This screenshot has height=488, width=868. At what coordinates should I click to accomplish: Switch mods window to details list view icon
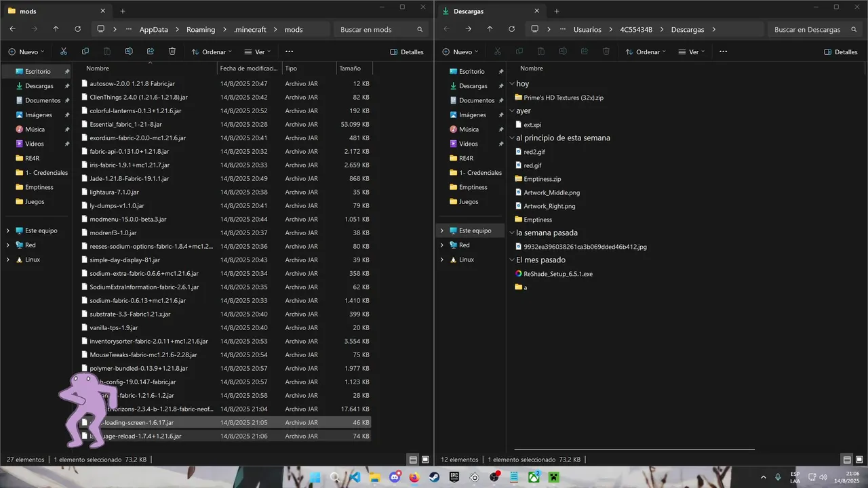[413, 460]
